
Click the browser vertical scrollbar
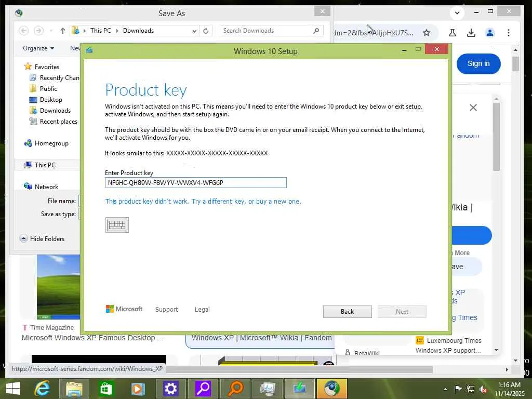point(515,64)
